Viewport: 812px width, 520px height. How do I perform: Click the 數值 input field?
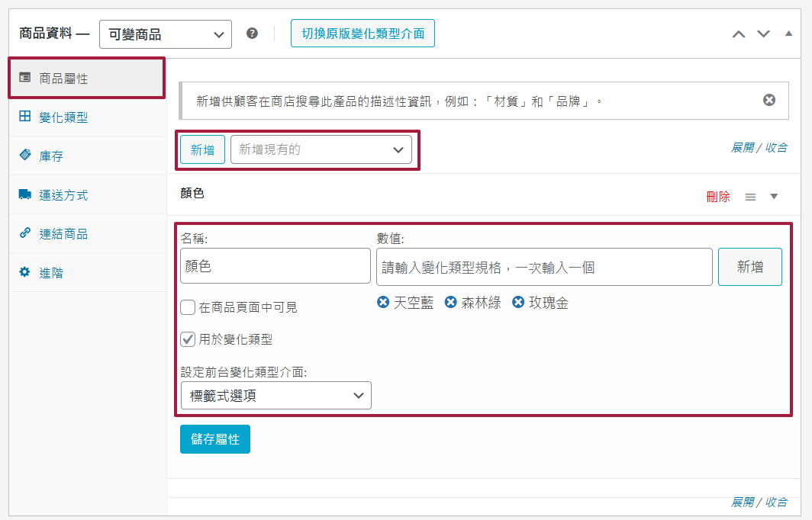[x=543, y=267]
